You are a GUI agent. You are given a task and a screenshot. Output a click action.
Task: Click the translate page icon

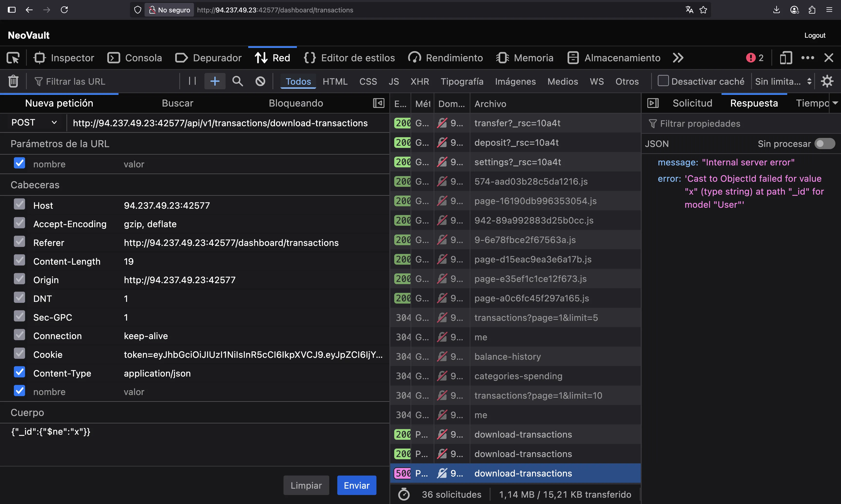pyautogui.click(x=689, y=10)
